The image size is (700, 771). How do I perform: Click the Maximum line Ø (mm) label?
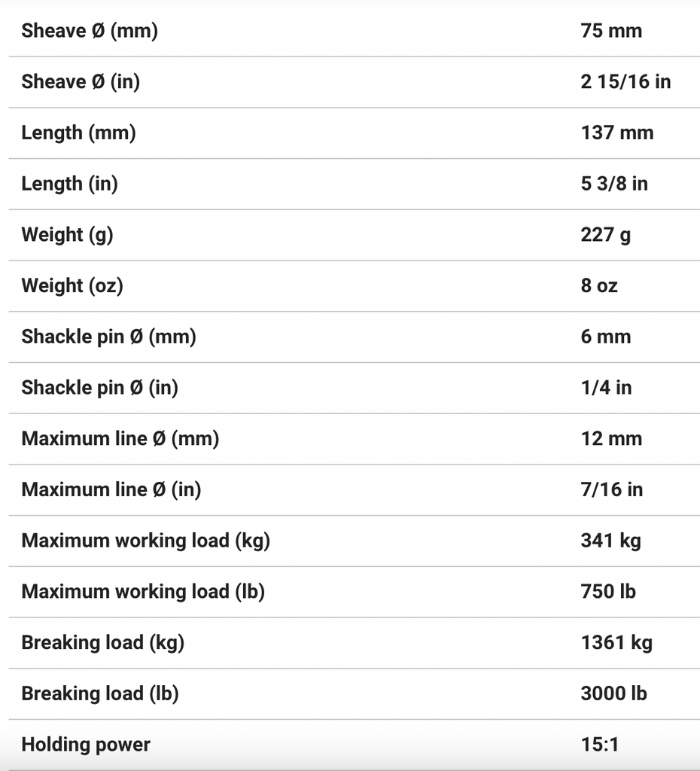pyautogui.click(x=120, y=438)
